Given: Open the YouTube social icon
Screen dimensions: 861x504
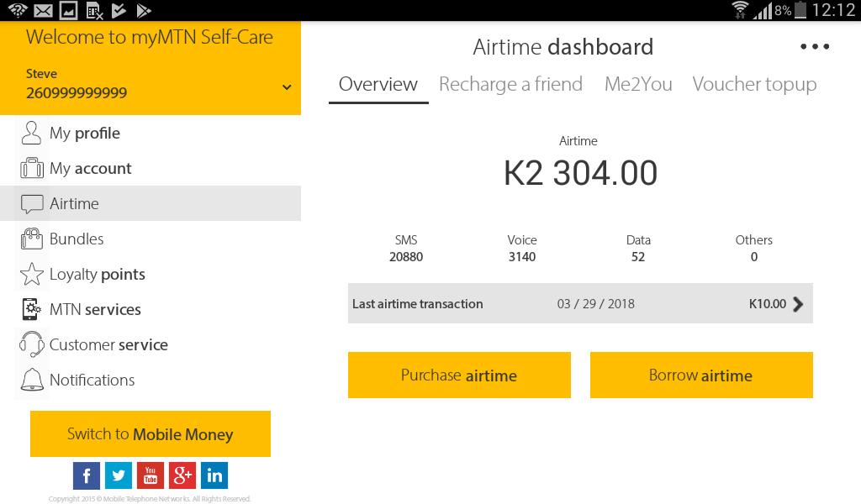Looking at the screenshot, I should click(x=151, y=475).
